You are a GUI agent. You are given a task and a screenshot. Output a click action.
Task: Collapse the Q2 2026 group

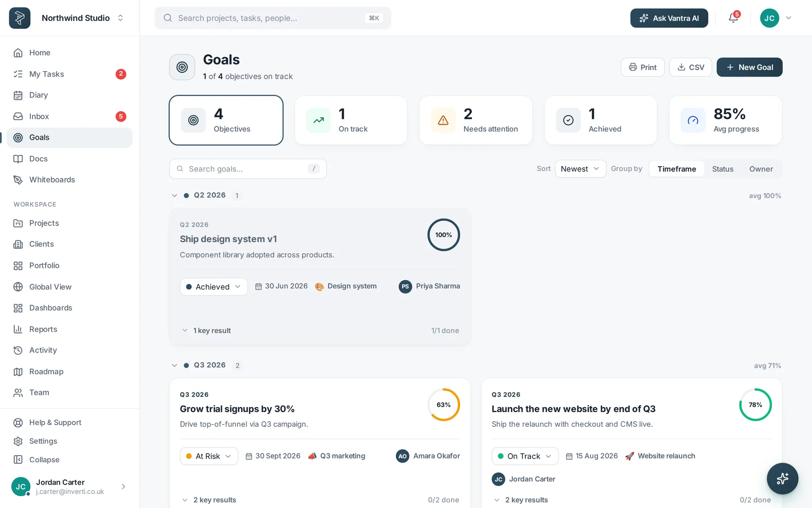click(174, 196)
